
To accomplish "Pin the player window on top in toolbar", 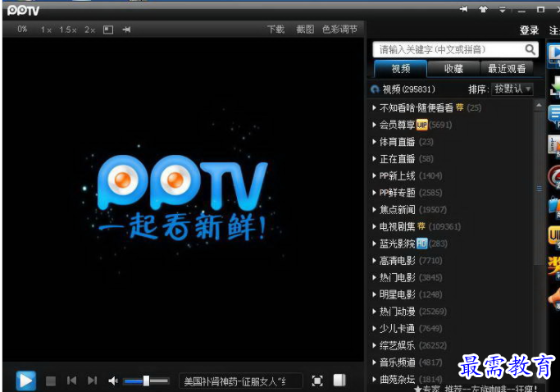I will (x=126, y=30).
